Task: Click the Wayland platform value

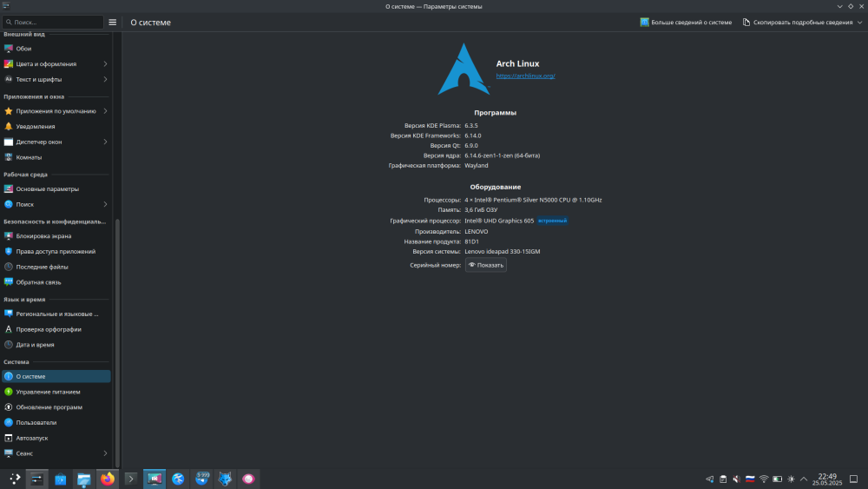Action: [x=476, y=166]
